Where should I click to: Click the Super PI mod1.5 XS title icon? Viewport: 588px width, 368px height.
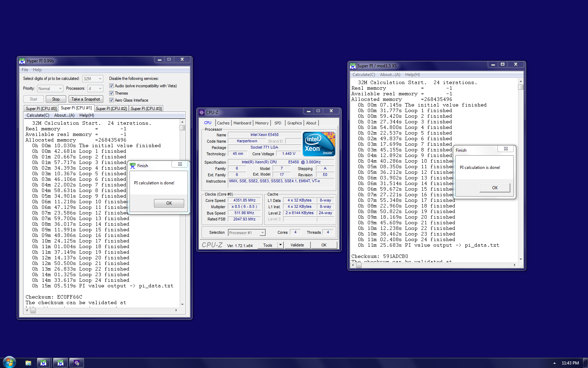(x=353, y=66)
